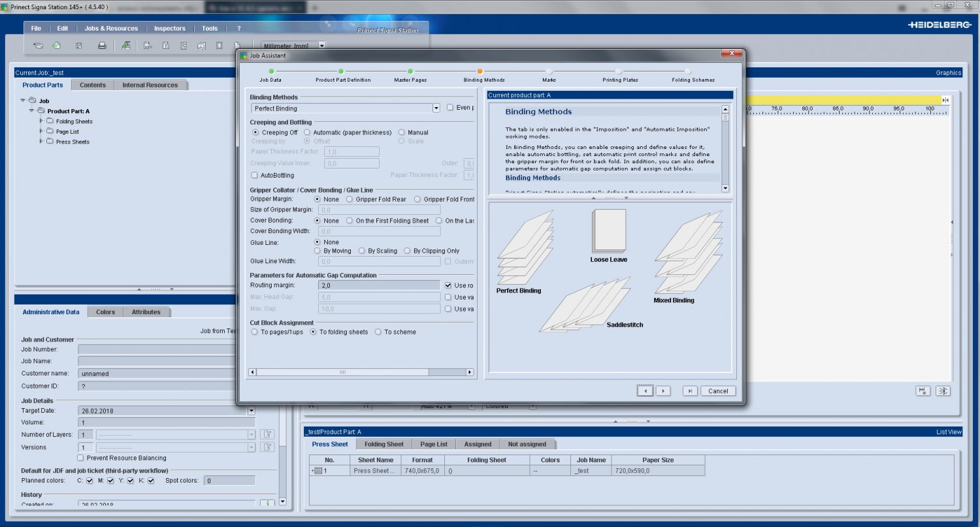This screenshot has height=527, width=980.
Task: Switch to the Folding Sheet list tab
Action: (x=384, y=444)
